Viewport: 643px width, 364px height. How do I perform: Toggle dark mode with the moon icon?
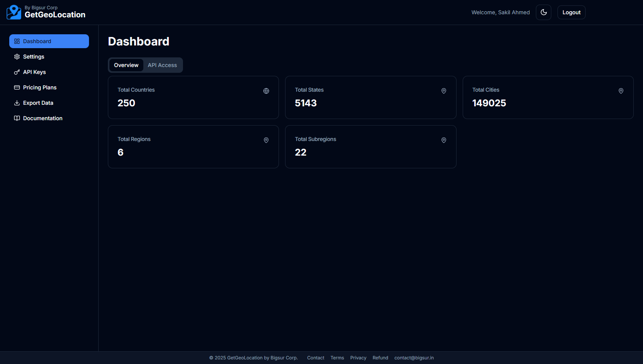[544, 12]
